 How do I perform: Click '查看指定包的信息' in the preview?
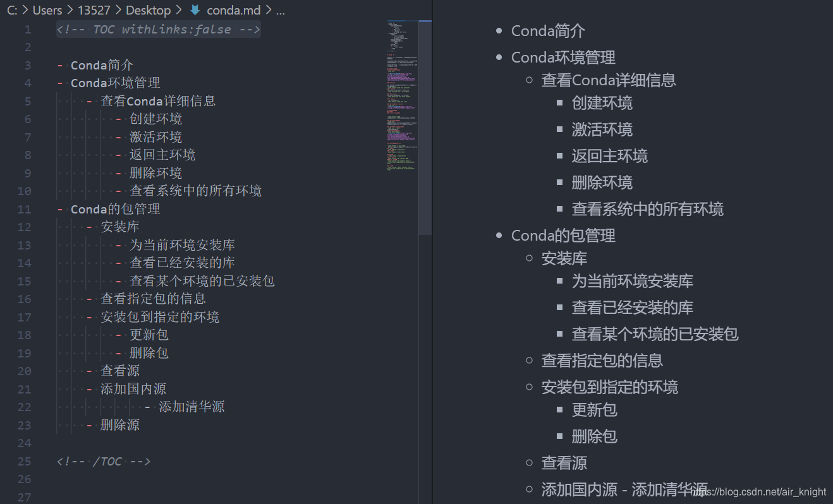pyautogui.click(x=602, y=361)
